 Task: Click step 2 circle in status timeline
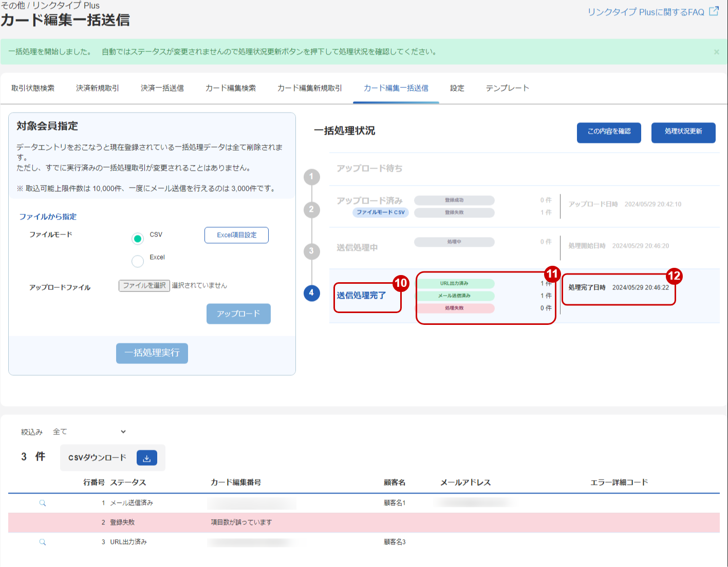pos(311,209)
